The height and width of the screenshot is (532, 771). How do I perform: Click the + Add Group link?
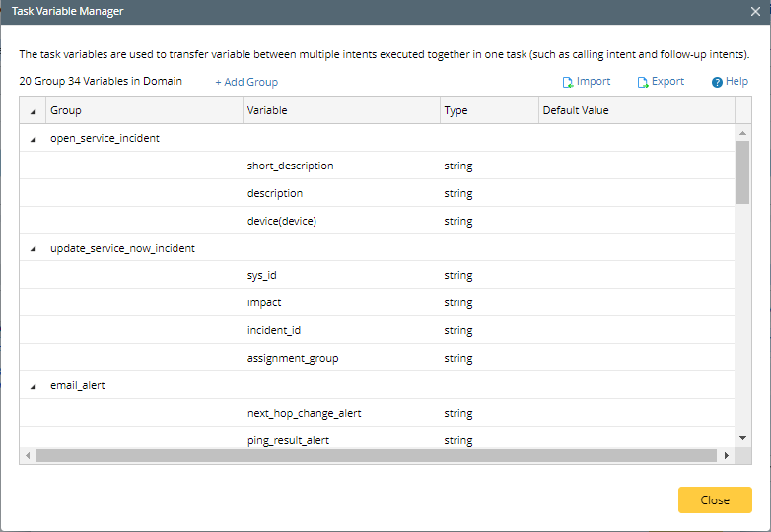[246, 82]
